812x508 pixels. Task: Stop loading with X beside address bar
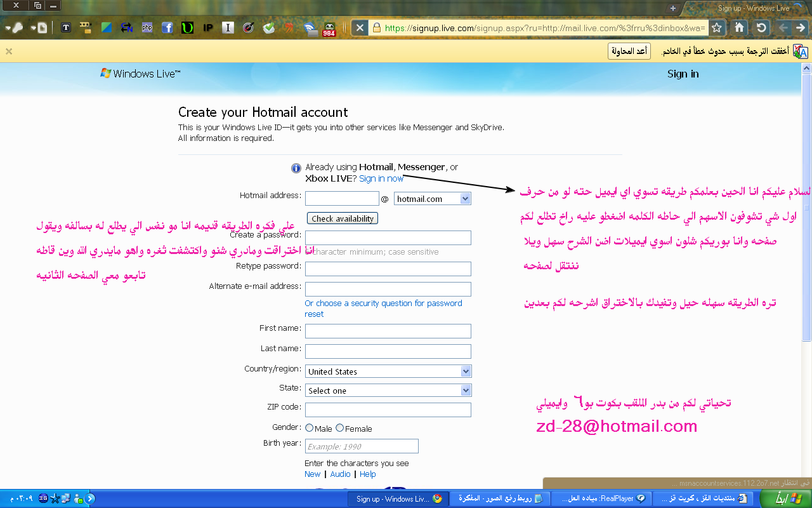tap(359, 28)
